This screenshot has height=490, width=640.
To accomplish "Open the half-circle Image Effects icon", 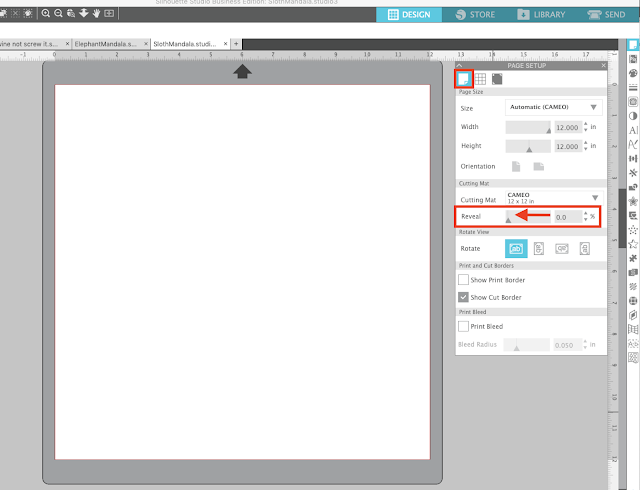I will tap(633, 116).
